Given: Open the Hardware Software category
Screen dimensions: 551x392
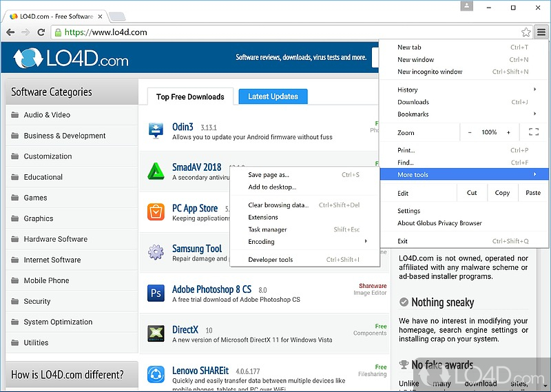Looking at the screenshot, I should coord(72,239).
